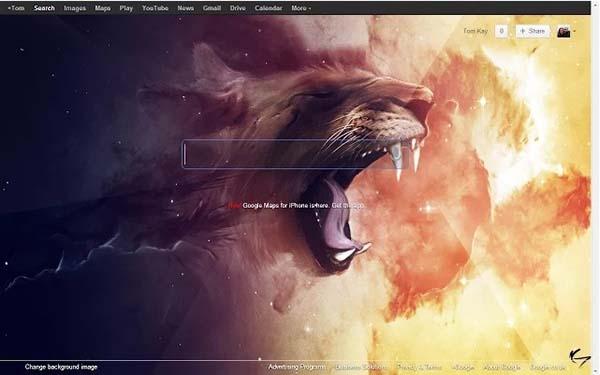Select Images in the top navigation bar
Screen dimensions: 600x375
pyautogui.click(x=75, y=8)
